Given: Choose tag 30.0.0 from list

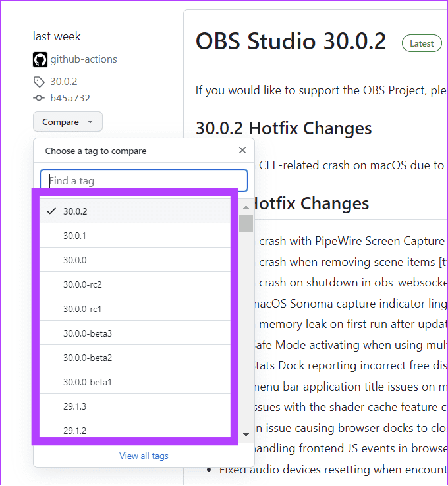Looking at the screenshot, I should [x=75, y=260].
